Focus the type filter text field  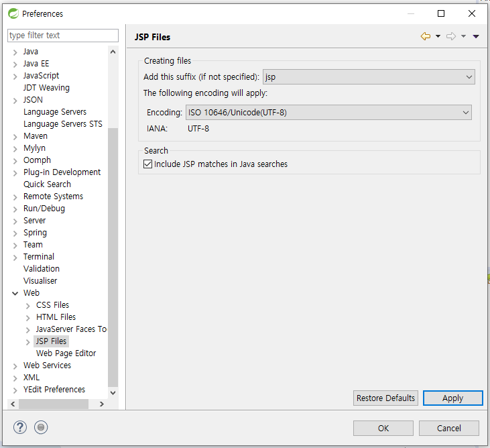pyautogui.click(x=63, y=36)
